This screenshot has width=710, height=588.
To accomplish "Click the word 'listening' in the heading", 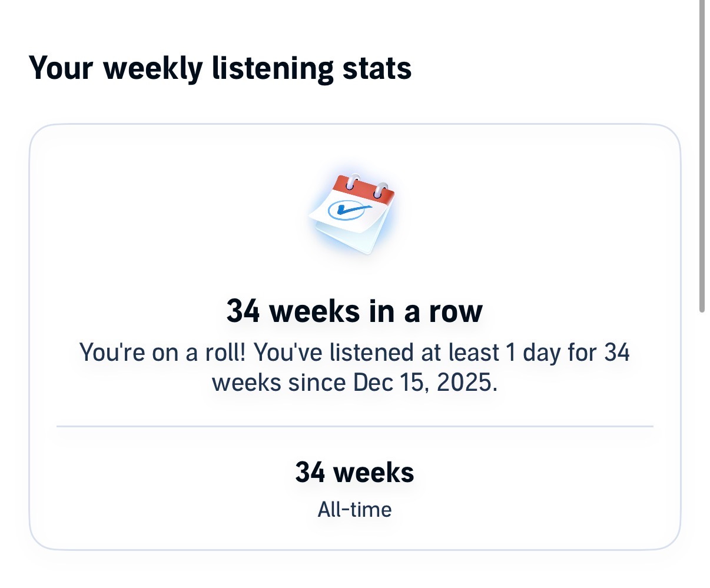I will pos(273,69).
